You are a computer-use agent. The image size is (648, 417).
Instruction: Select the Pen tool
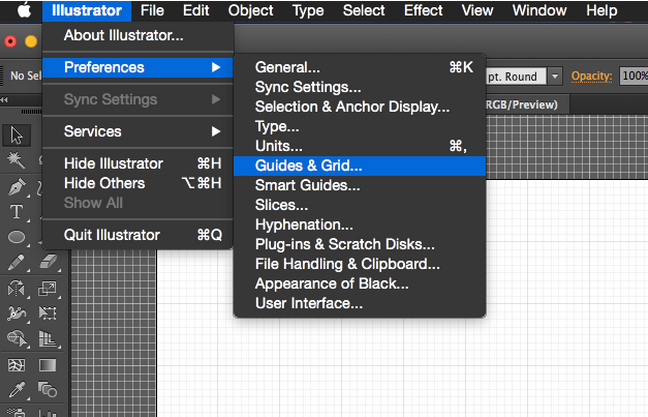point(17,187)
